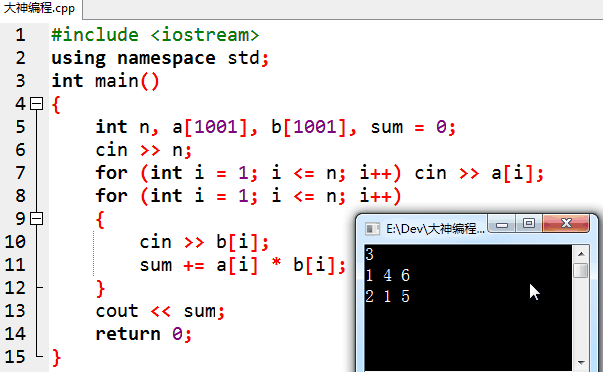Click the closing brace on line 12
The image size is (603, 372).
pos(100,288)
